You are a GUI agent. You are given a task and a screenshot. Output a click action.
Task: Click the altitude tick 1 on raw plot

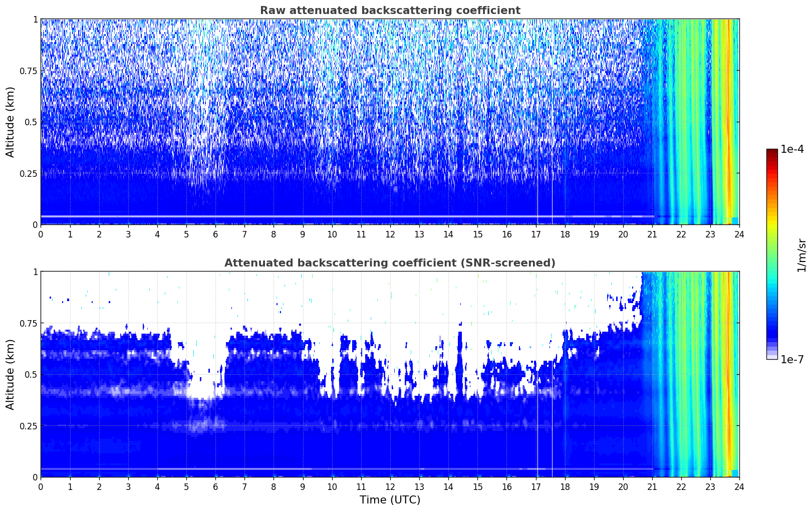(x=35, y=20)
